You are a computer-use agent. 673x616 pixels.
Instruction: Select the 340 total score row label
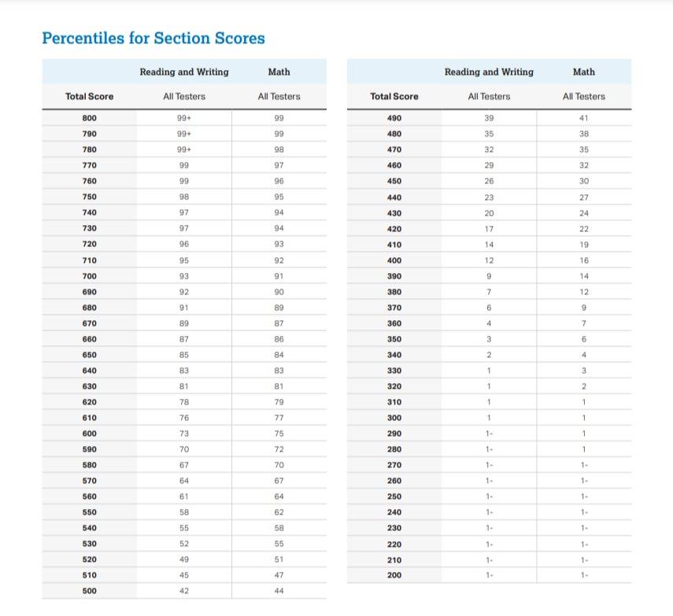pyautogui.click(x=394, y=355)
